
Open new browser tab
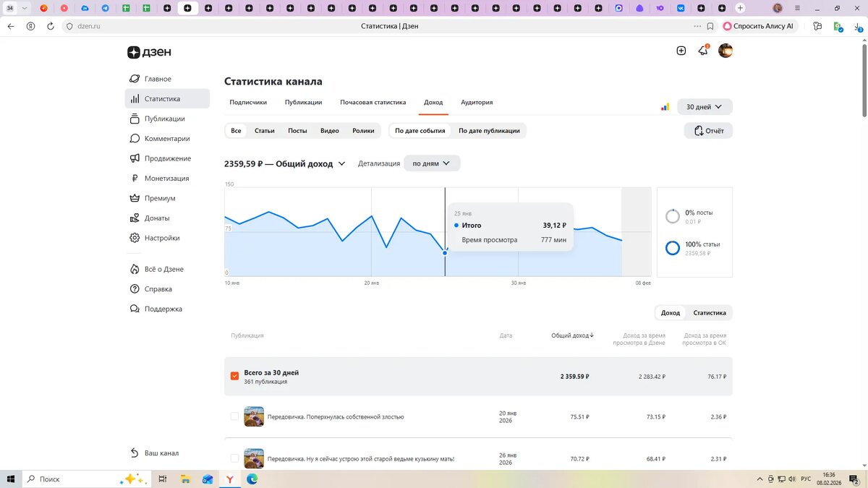[x=740, y=8]
